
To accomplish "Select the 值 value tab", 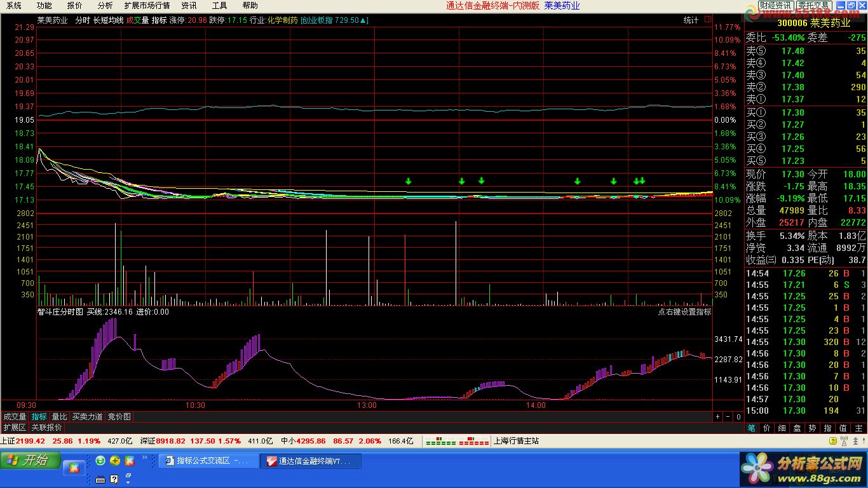I will 843,428.
